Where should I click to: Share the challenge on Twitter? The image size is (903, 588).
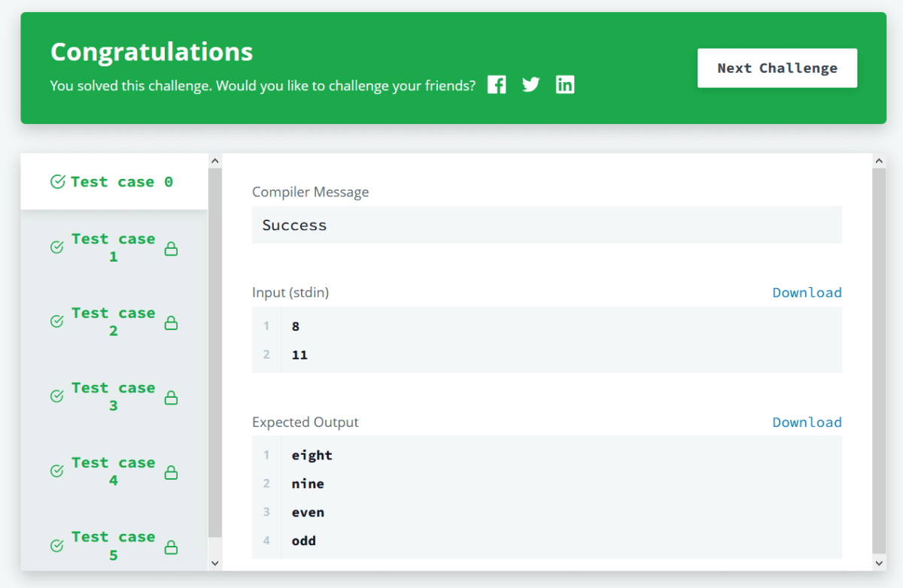pos(531,84)
